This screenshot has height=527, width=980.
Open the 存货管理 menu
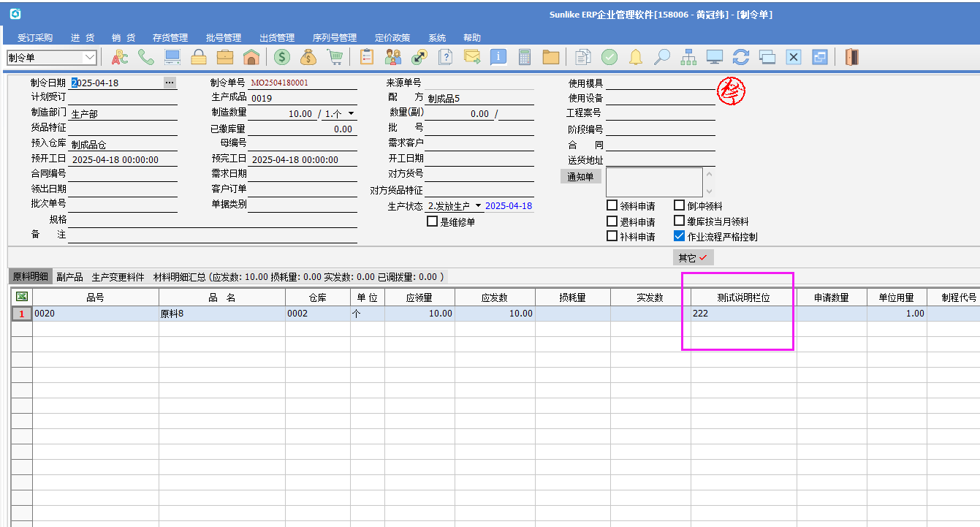click(170, 38)
